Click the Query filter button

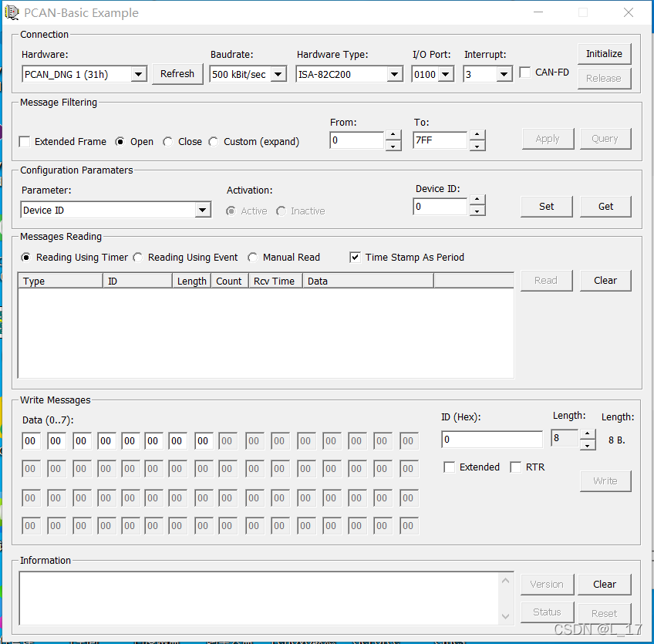tap(605, 139)
